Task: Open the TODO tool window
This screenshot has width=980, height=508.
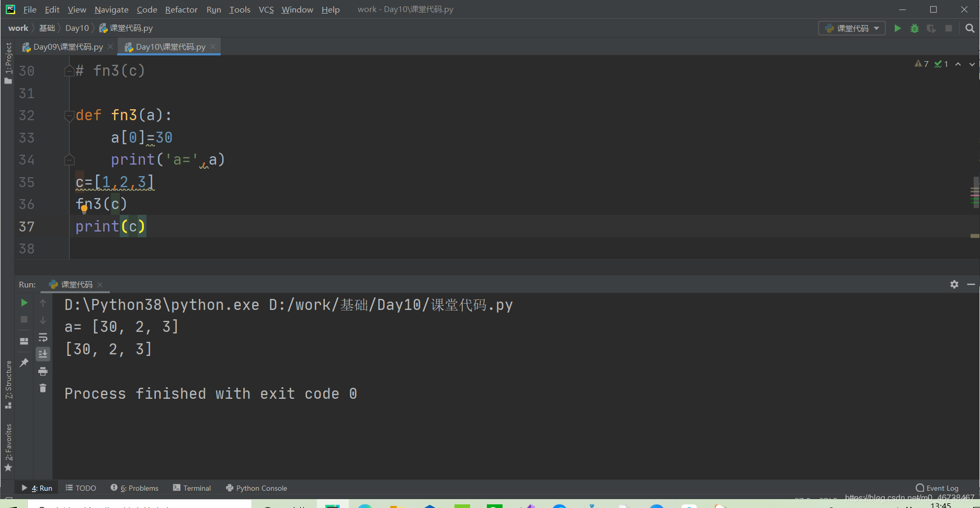Action: coord(81,488)
